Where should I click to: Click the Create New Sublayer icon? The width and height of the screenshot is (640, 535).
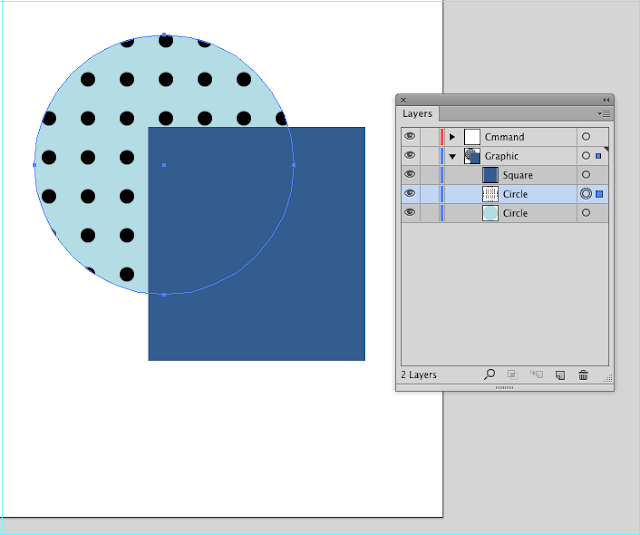point(536,374)
